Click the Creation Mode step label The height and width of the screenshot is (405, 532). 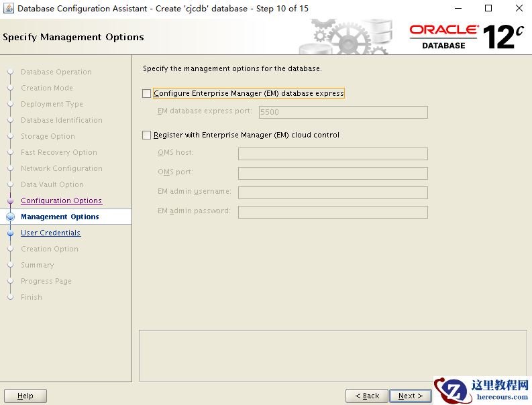[x=47, y=88]
